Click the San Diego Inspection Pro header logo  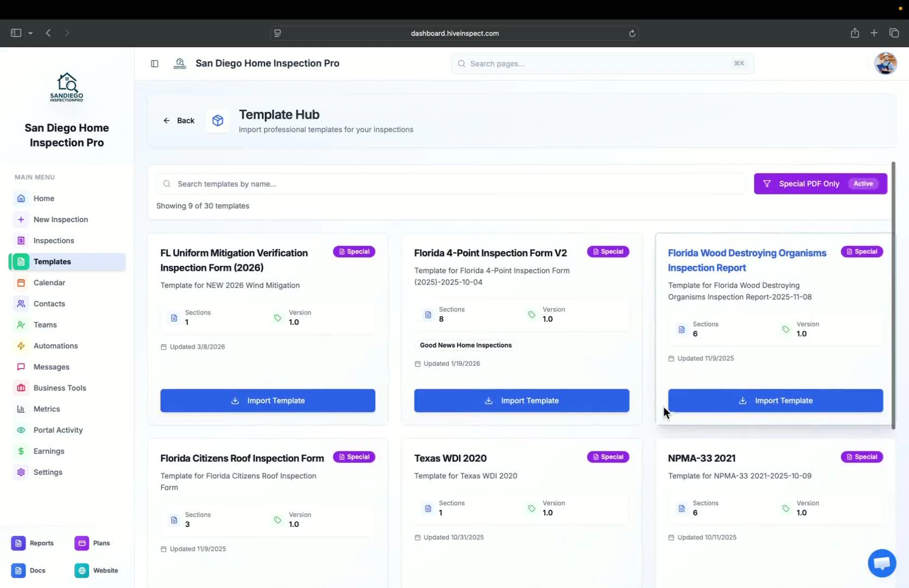180,64
